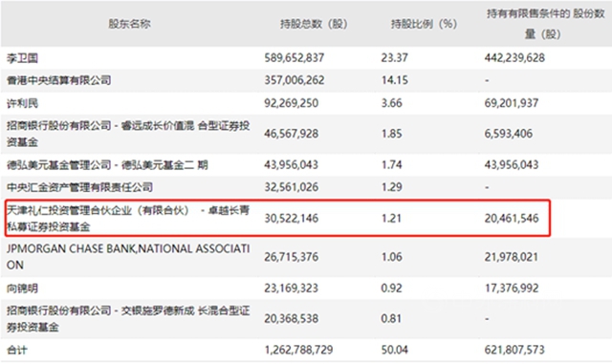Select the value 20,368,538
The height and width of the screenshot is (364, 612).
291,319
